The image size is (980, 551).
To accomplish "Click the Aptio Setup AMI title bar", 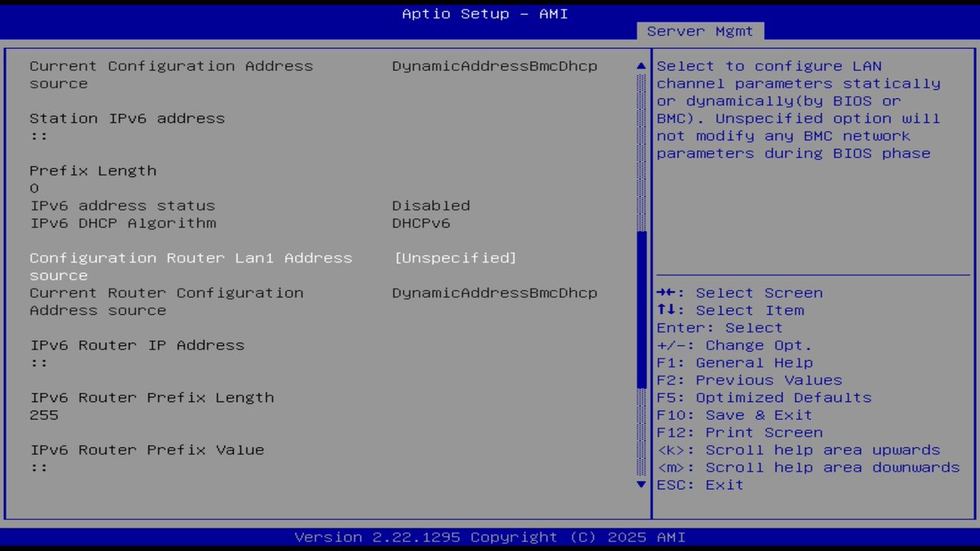I will pyautogui.click(x=484, y=13).
